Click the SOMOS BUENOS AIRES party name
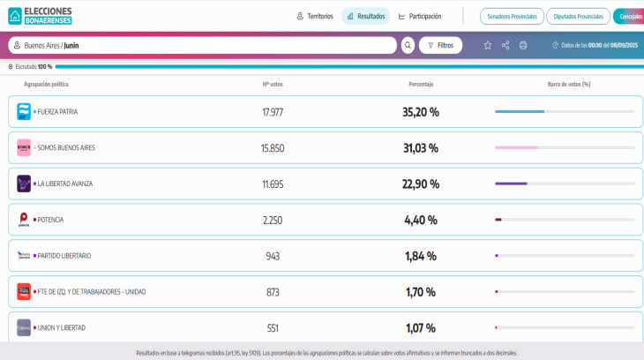 point(66,147)
